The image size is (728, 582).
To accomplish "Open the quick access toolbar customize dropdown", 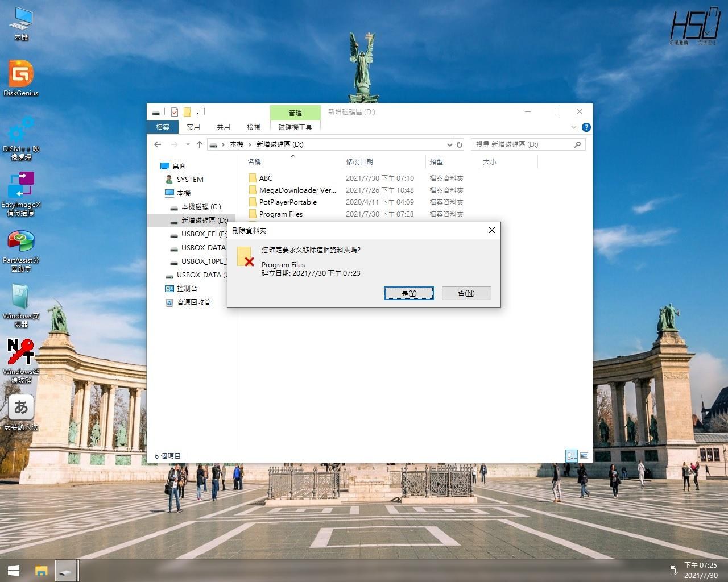I will [x=197, y=111].
